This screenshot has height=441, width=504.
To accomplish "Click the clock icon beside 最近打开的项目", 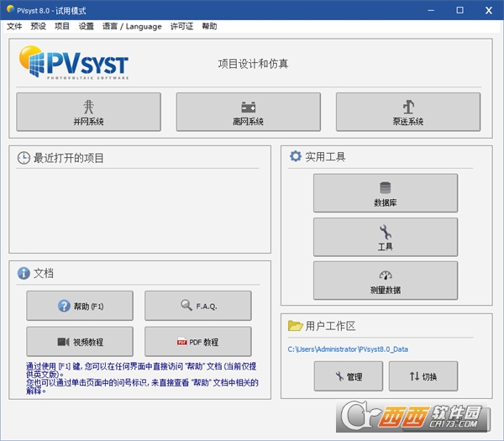I will coord(24,158).
